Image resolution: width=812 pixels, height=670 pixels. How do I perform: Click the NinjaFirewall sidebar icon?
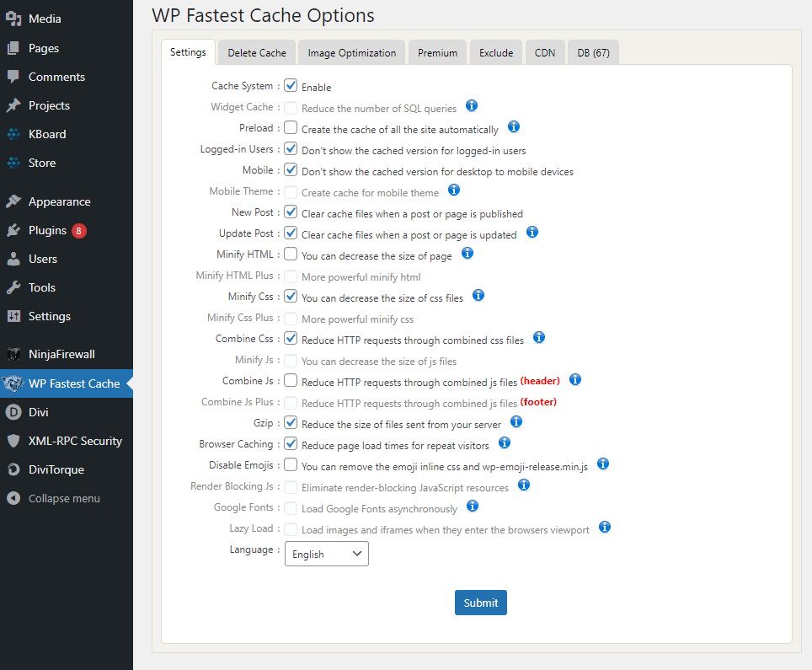click(x=13, y=355)
